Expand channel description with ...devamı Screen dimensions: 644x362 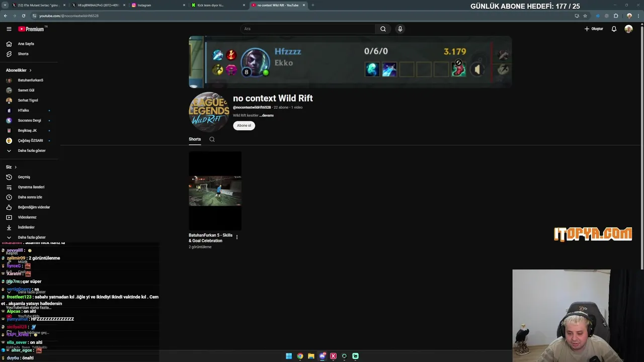click(267, 115)
